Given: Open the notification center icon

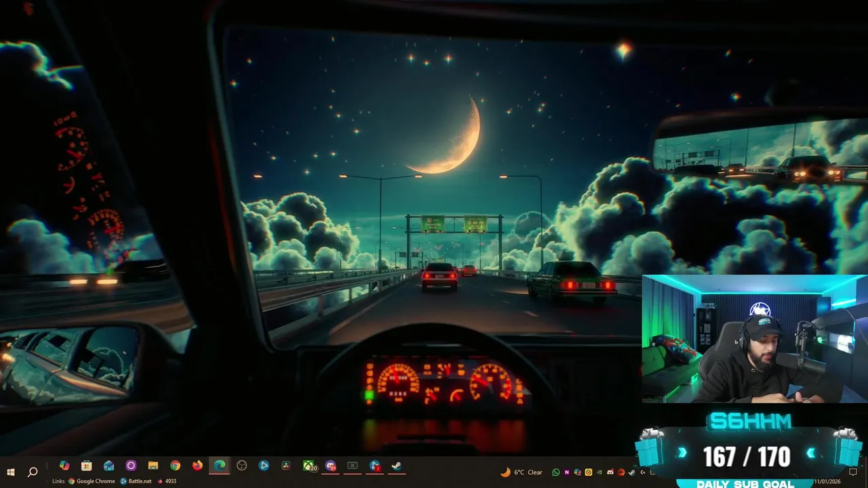Looking at the screenshot, I should pyautogui.click(x=852, y=472).
